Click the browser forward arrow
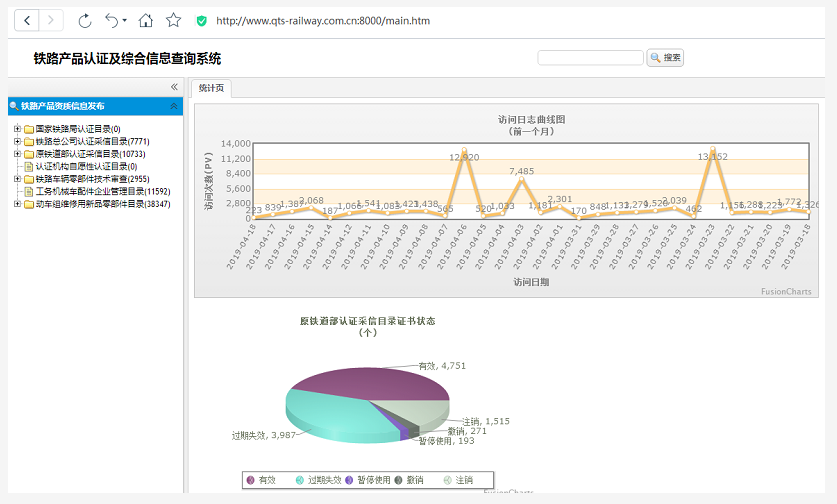 (51, 21)
